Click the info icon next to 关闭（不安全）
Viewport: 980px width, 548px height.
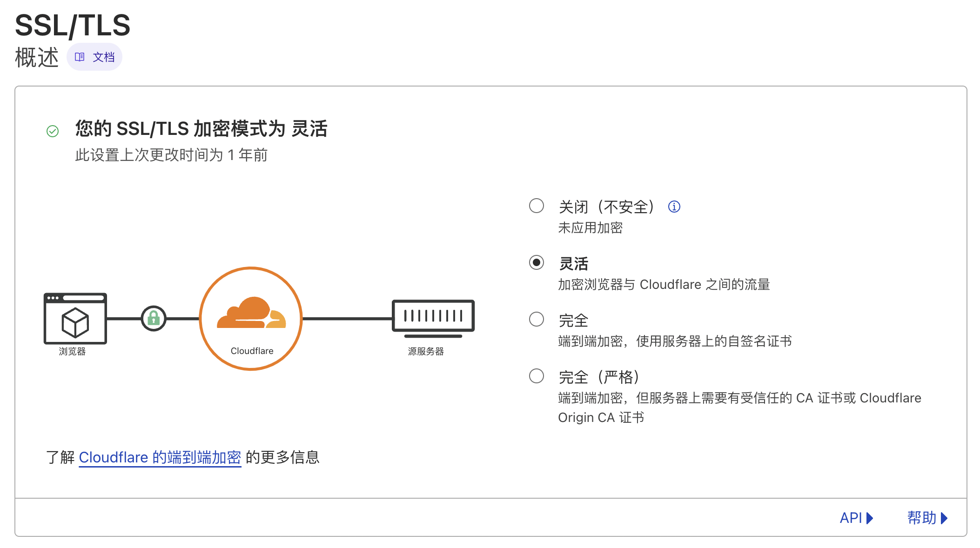point(674,207)
